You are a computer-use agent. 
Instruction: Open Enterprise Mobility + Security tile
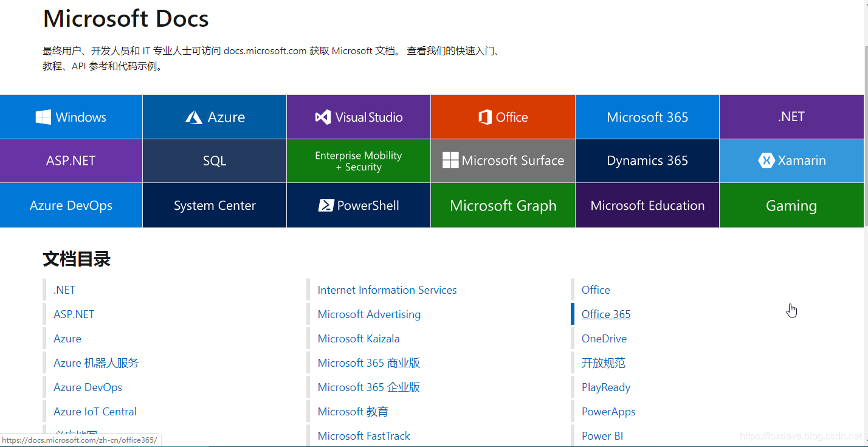[x=359, y=161]
